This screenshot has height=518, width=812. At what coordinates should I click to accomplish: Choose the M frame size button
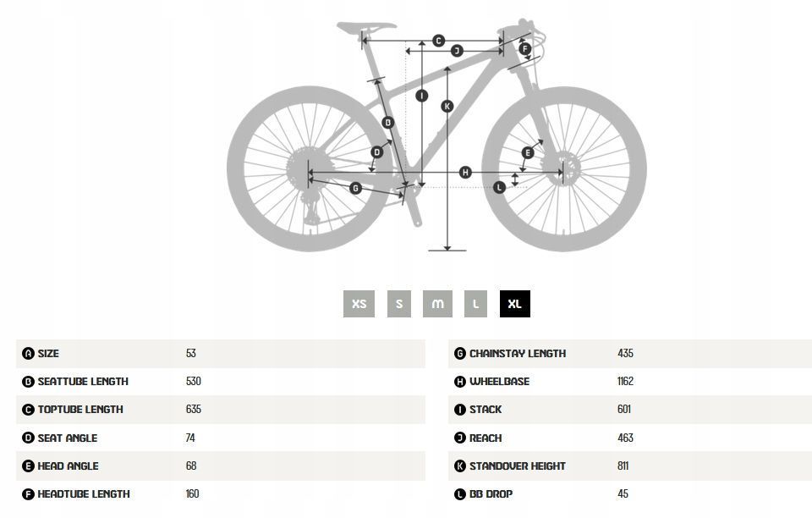pos(437,303)
